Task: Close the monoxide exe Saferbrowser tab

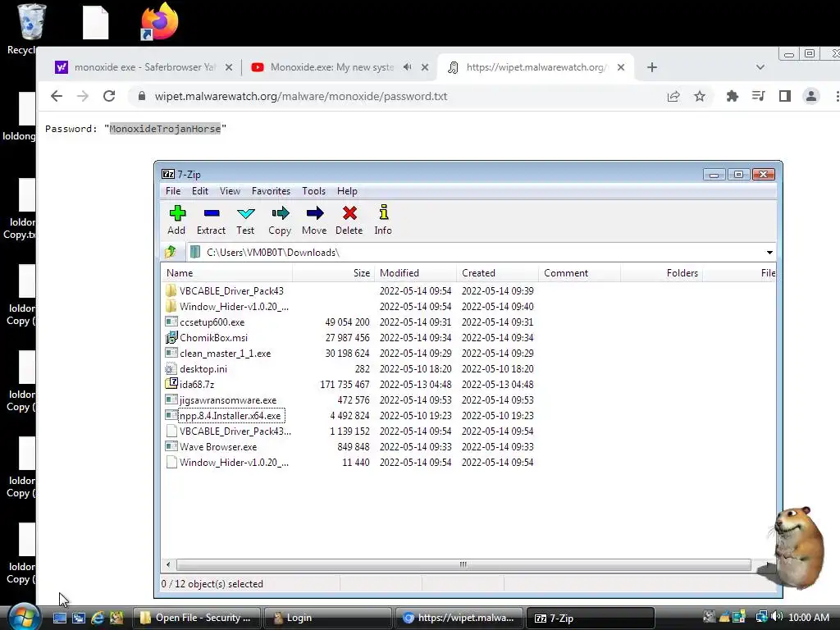Action: (x=229, y=67)
